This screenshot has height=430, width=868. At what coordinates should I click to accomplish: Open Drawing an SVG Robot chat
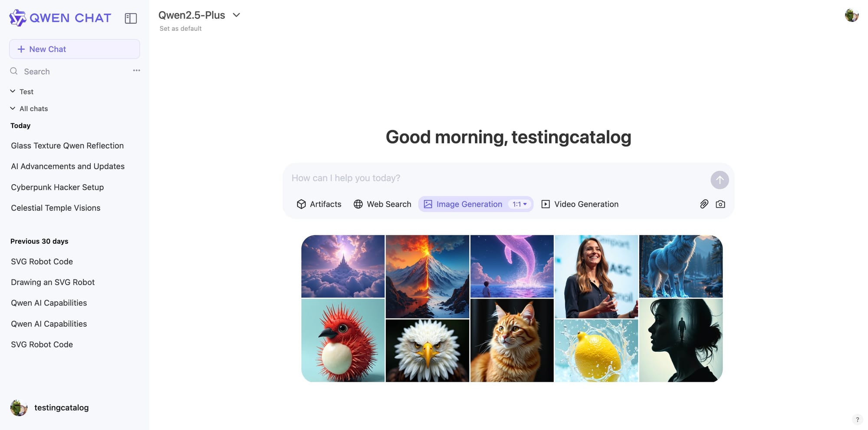53,282
